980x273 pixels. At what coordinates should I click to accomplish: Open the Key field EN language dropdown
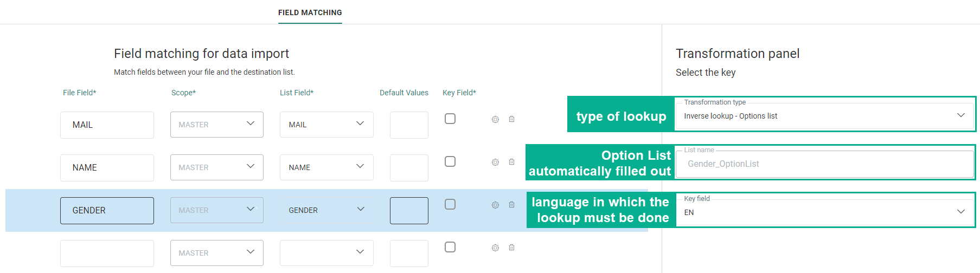824,212
